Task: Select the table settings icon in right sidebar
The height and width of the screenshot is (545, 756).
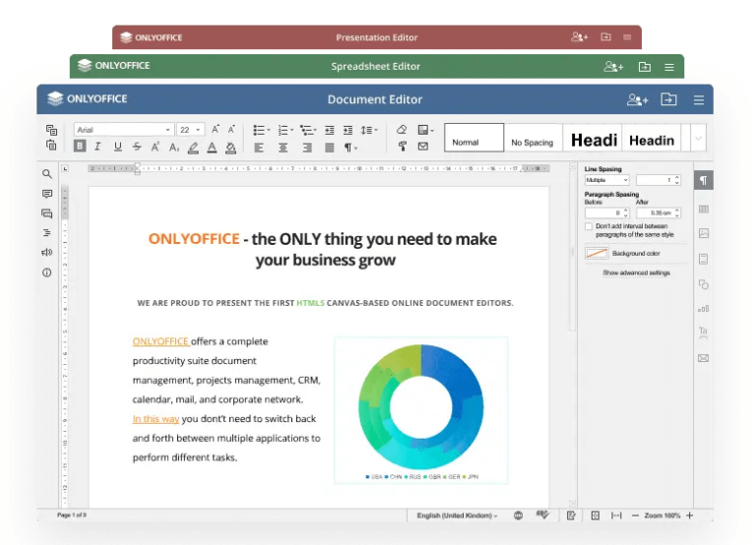Action: pyautogui.click(x=703, y=209)
